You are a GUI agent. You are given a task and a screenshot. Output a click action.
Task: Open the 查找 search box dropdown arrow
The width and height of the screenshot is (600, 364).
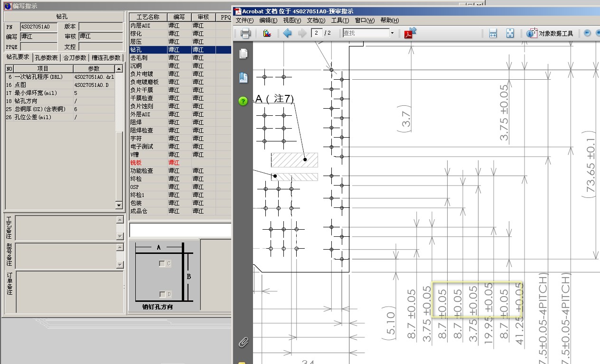pyautogui.click(x=392, y=33)
